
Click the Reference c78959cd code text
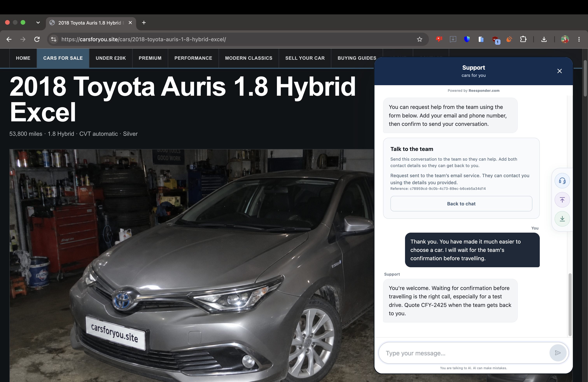point(438,189)
